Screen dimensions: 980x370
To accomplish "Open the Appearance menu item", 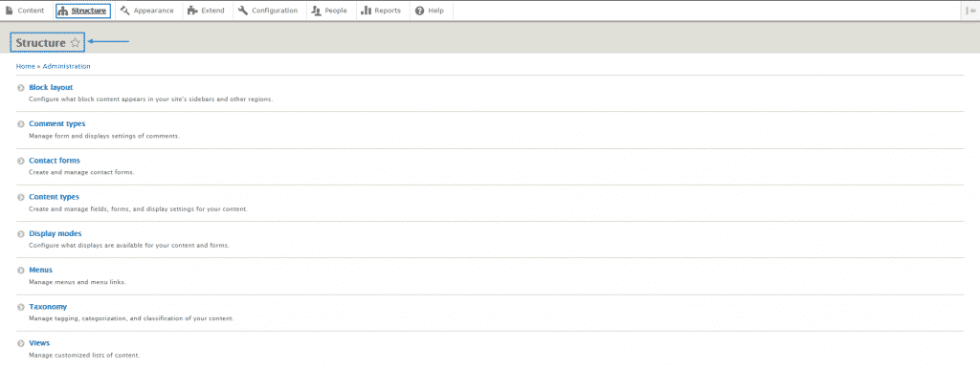I will tap(147, 11).
